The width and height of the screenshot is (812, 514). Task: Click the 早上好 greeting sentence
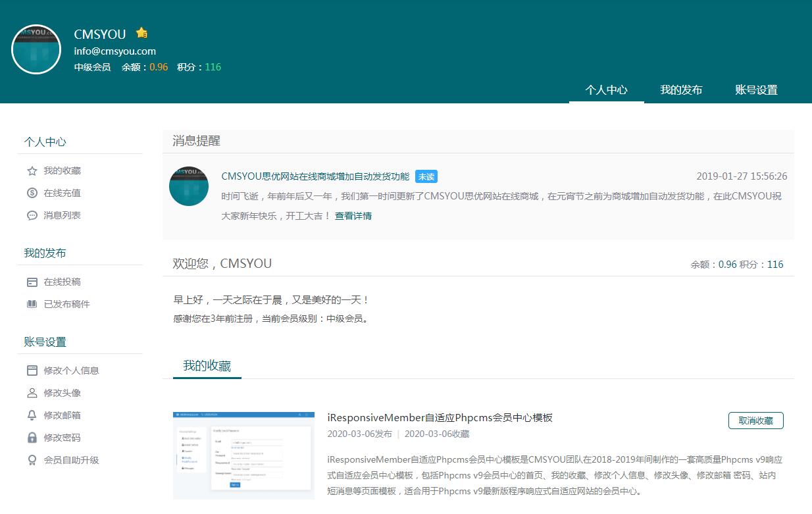(272, 300)
